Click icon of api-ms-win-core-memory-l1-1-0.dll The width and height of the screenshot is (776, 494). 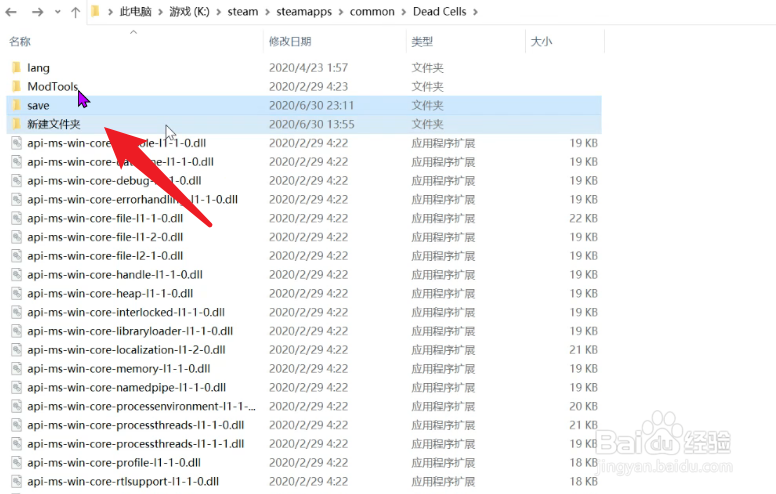click(16, 368)
